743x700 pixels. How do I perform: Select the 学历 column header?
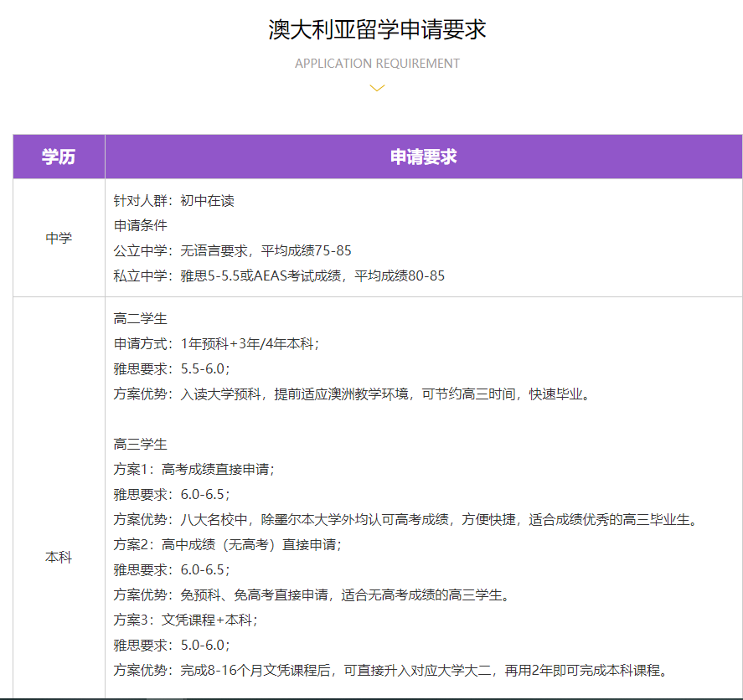(x=57, y=157)
